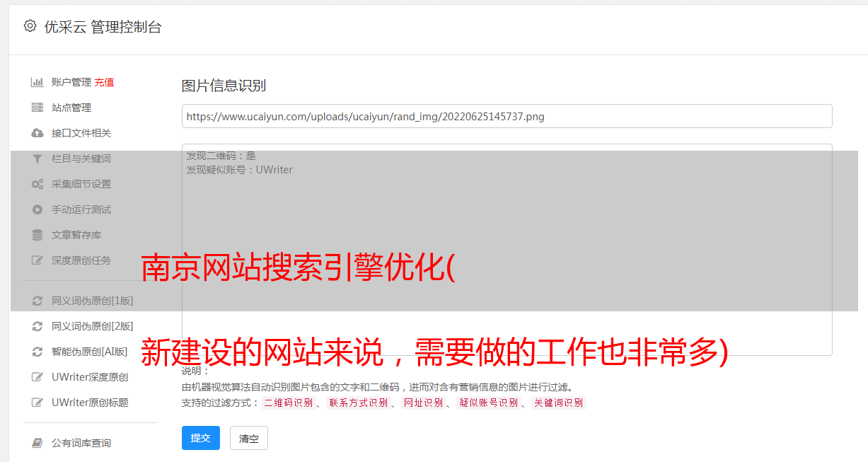Click the 关键词识别 filter tag
Viewport: 868px width, 462px height.
(x=559, y=403)
